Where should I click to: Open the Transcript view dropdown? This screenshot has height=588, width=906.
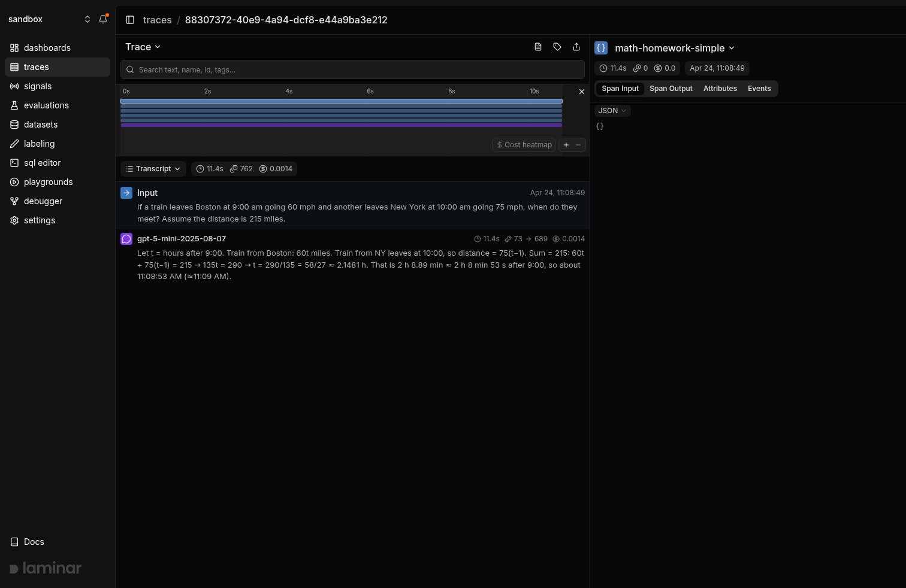153,169
